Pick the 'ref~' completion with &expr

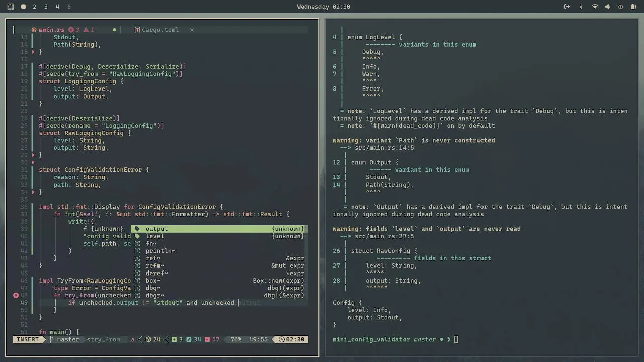[x=218, y=258]
